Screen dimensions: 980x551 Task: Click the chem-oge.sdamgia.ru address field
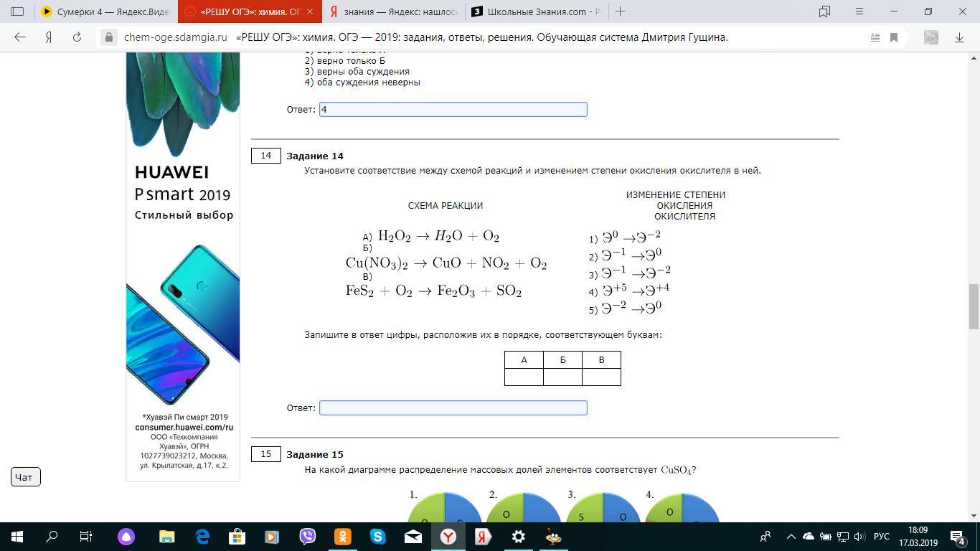click(175, 37)
